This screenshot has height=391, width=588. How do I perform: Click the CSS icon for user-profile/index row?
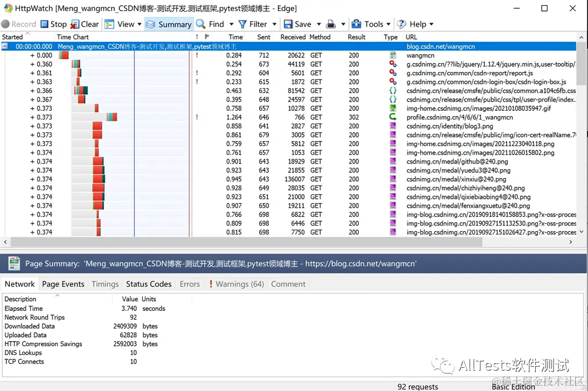[x=393, y=99]
